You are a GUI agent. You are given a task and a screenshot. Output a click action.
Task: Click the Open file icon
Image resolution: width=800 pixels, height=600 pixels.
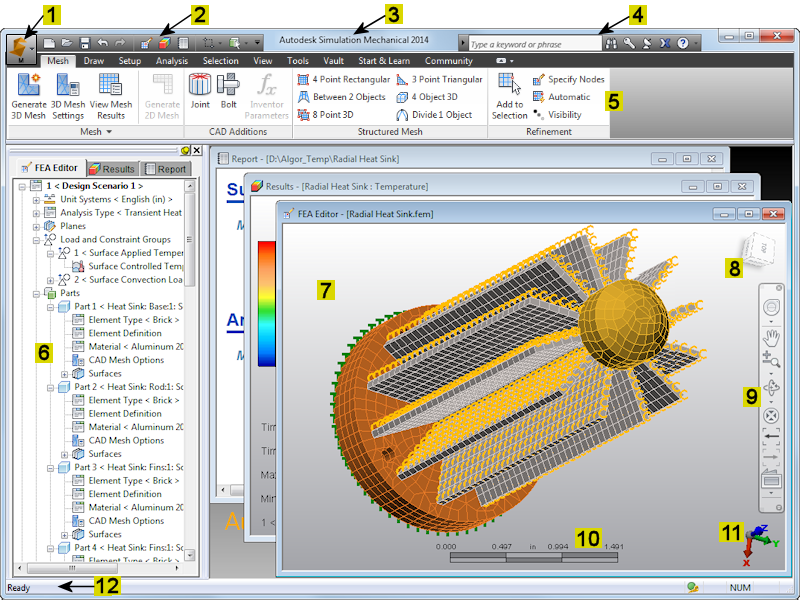click(67, 43)
